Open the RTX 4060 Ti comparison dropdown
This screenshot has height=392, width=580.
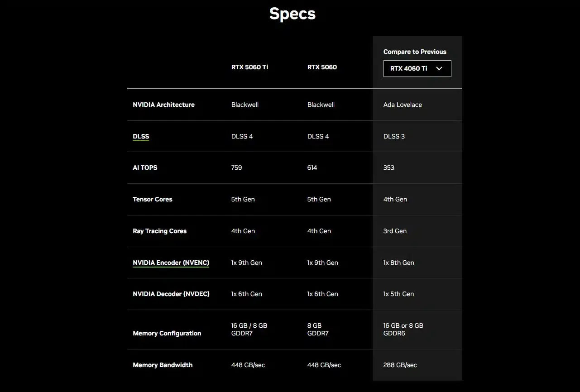[417, 69]
